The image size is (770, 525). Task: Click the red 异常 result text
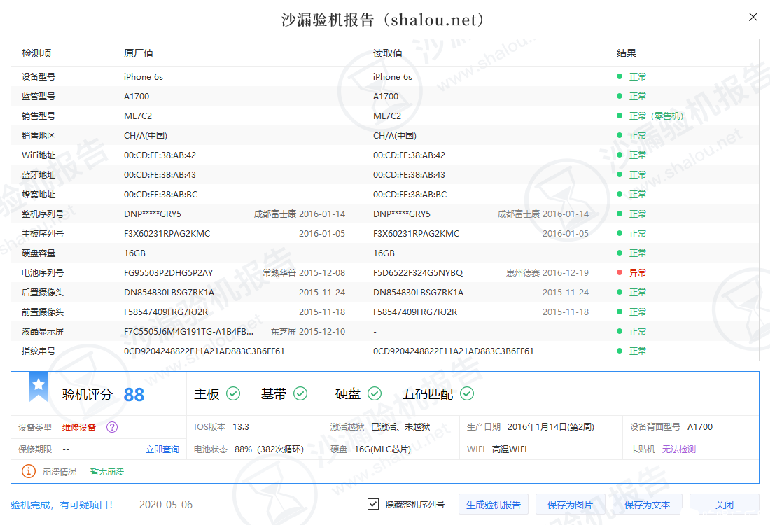click(x=637, y=273)
